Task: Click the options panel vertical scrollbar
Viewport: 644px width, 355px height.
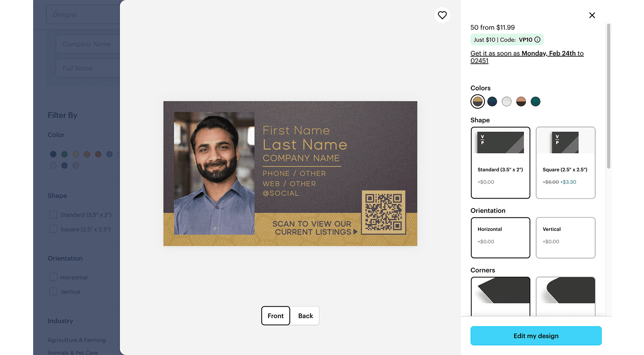Action: point(608,96)
